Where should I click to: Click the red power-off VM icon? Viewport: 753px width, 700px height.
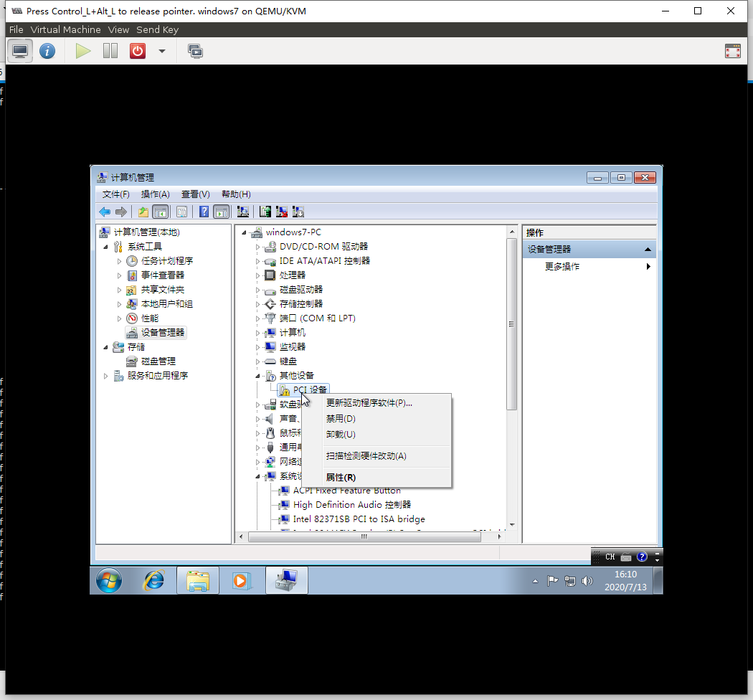137,51
